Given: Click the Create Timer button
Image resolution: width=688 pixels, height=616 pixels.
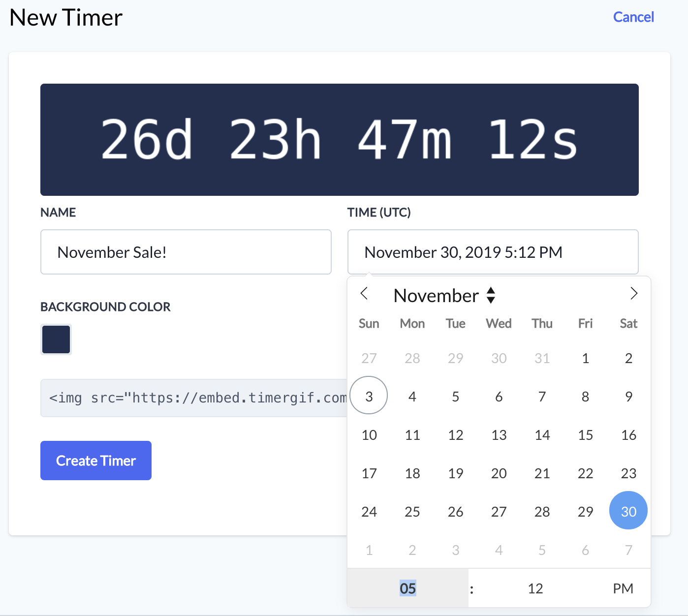Looking at the screenshot, I should [96, 461].
